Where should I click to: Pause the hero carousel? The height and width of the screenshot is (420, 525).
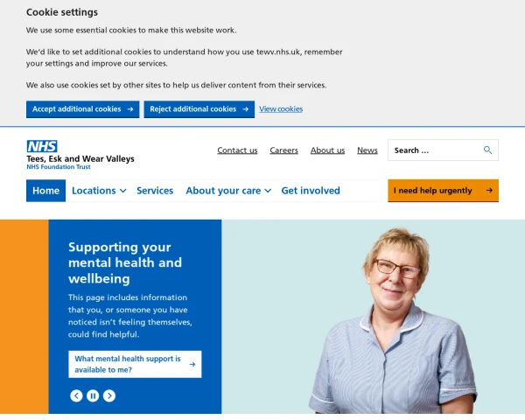click(93, 395)
